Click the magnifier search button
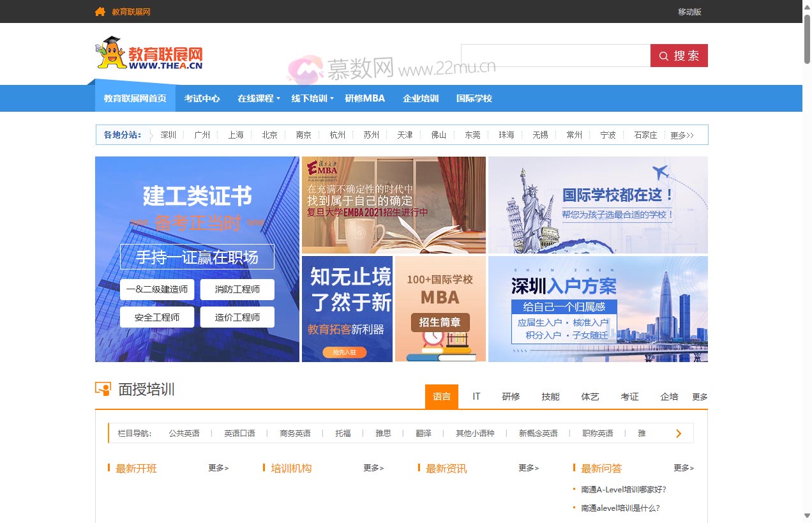 pos(679,56)
